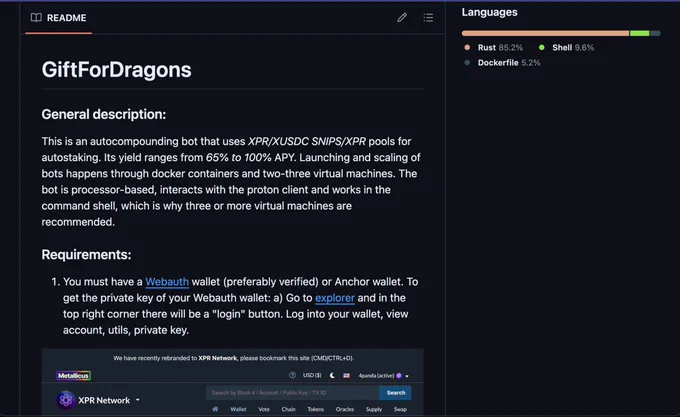Click the pencil edit README icon
Image resolution: width=680 pixels, height=417 pixels.
tap(402, 17)
